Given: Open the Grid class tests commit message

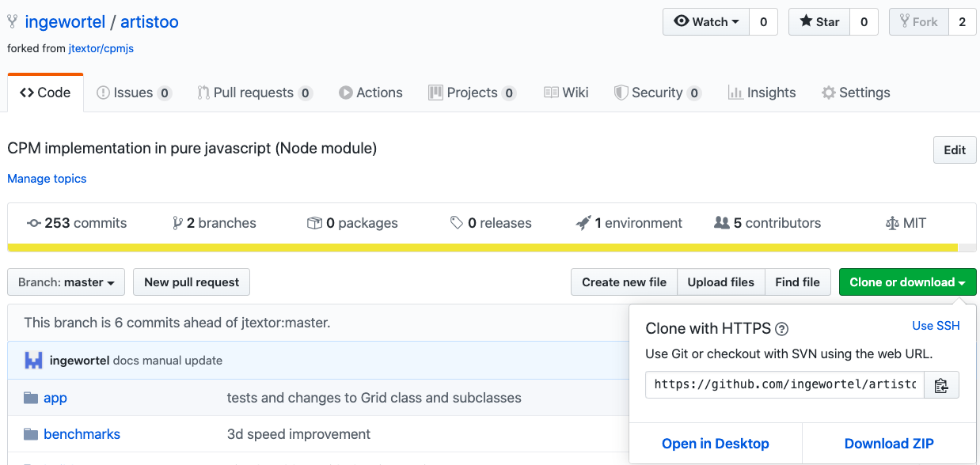Looking at the screenshot, I should [374, 398].
